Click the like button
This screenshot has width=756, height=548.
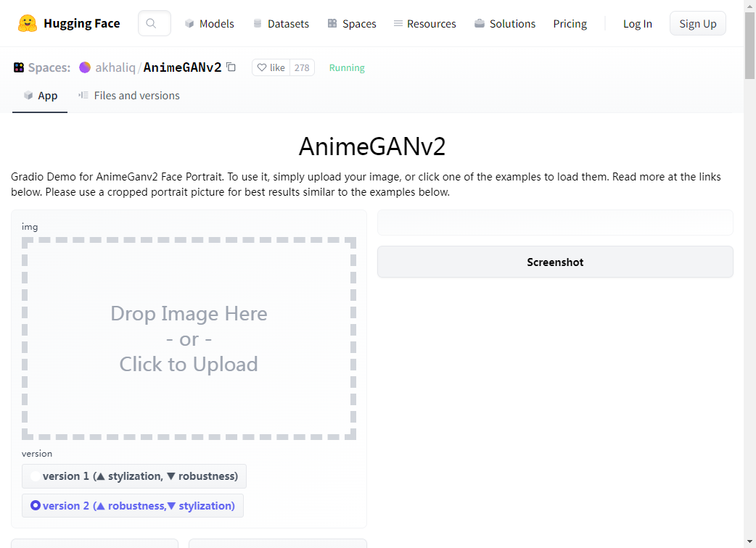pos(271,67)
